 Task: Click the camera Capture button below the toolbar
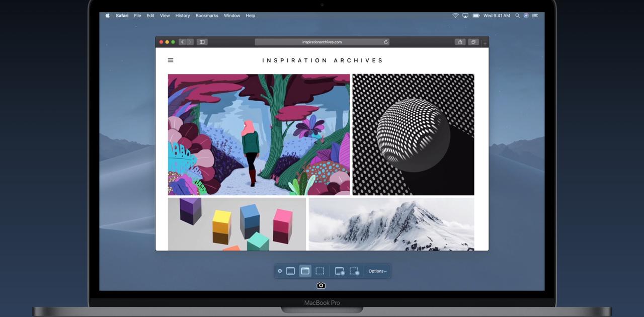click(321, 285)
